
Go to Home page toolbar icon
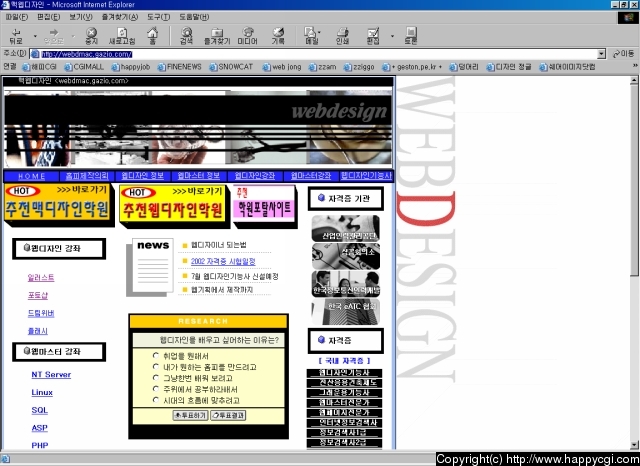(x=152, y=36)
